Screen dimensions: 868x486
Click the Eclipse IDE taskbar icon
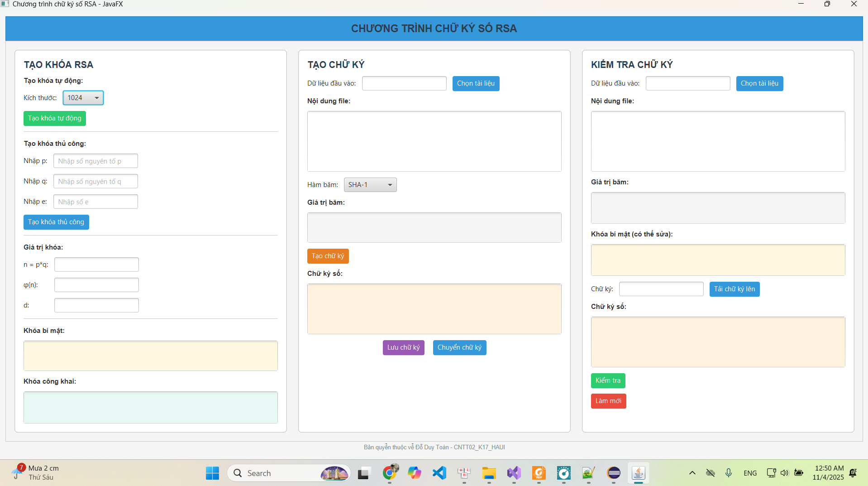click(x=614, y=473)
